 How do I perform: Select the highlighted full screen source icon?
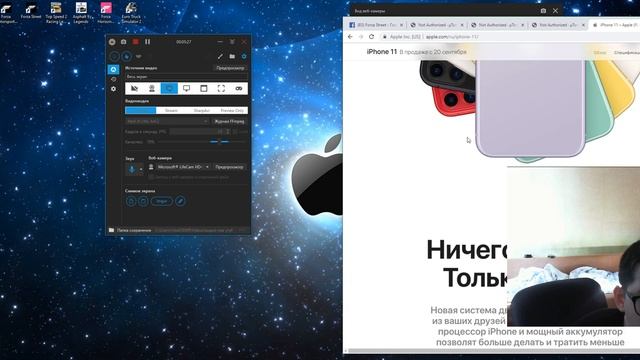click(169, 88)
